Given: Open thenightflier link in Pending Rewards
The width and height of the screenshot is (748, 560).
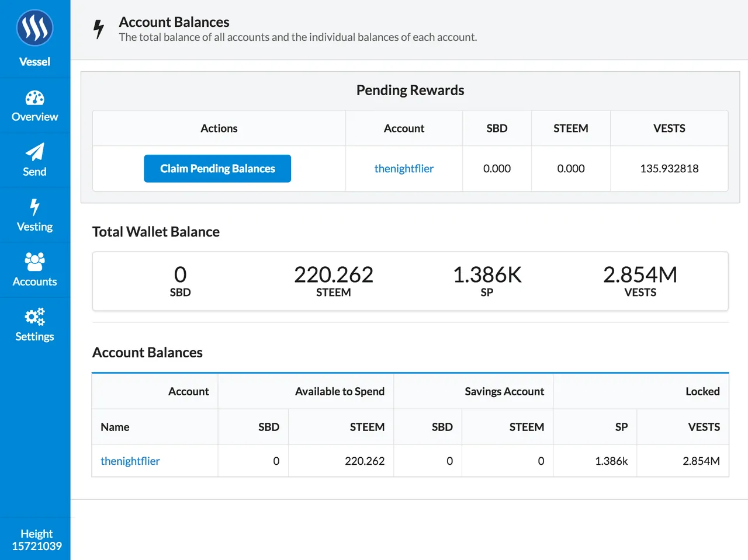Looking at the screenshot, I should pyautogui.click(x=404, y=168).
